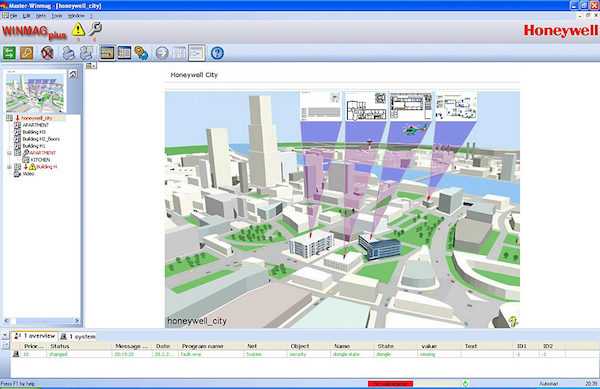Screen dimensions: 600x389
Task: Click the yellow warning alarm icon
Action: 78,29
